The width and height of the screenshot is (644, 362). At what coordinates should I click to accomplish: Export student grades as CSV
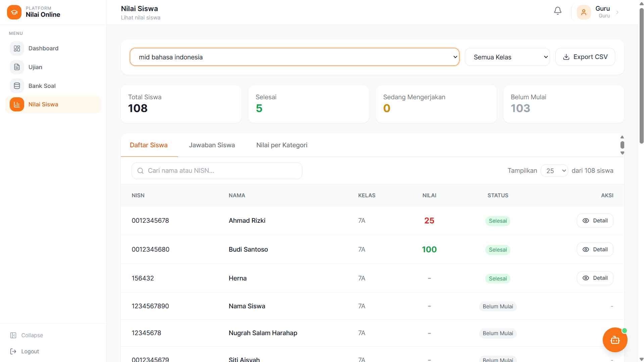click(x=585, y=57)
